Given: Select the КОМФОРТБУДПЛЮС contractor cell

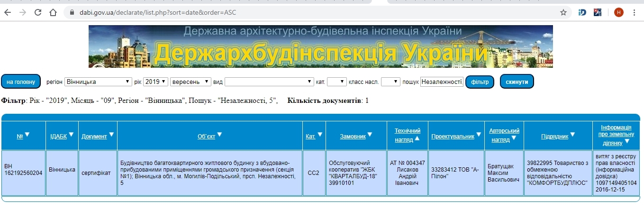Looking at the screenshot, I should pyautogui.click(x=557, y=173).
